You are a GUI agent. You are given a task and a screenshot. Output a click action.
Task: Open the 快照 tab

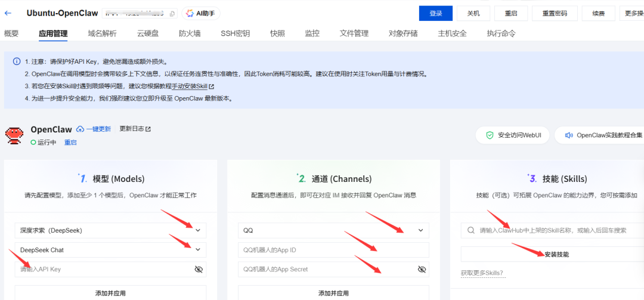pos(278,34)
